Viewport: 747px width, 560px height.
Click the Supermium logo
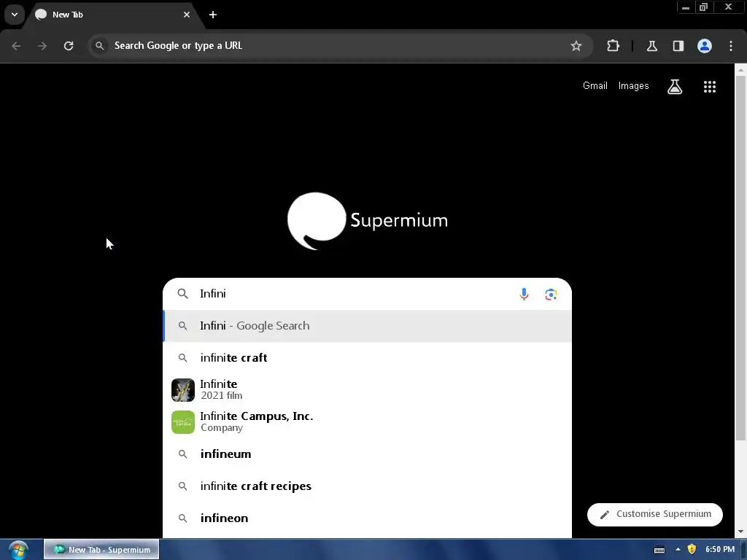click(x=368, y=220)
